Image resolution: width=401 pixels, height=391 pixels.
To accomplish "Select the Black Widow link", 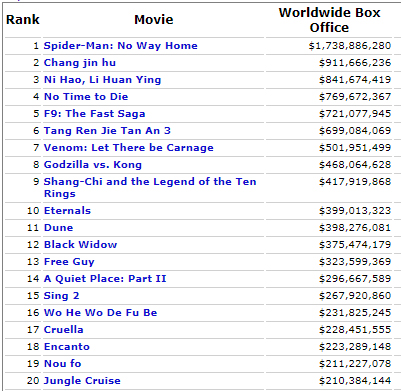I will [80, 245].
